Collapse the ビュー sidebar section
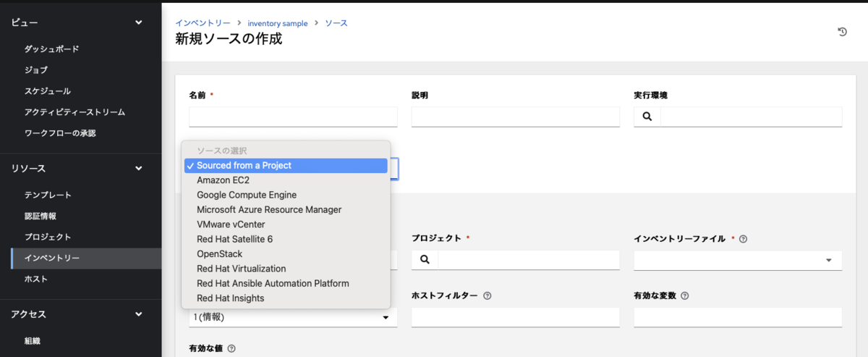 pyautogui.click(x=139, y=23)
